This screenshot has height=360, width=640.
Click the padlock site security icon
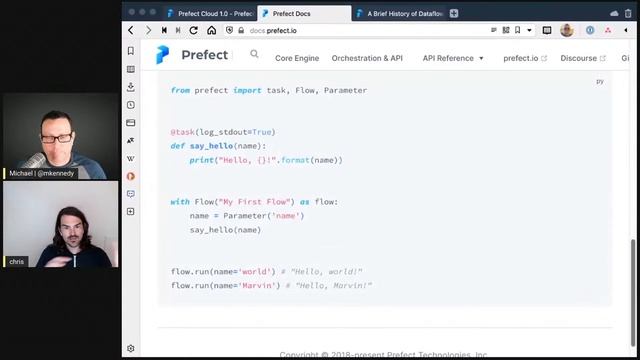pyautogui.click(x=241, y=31)
